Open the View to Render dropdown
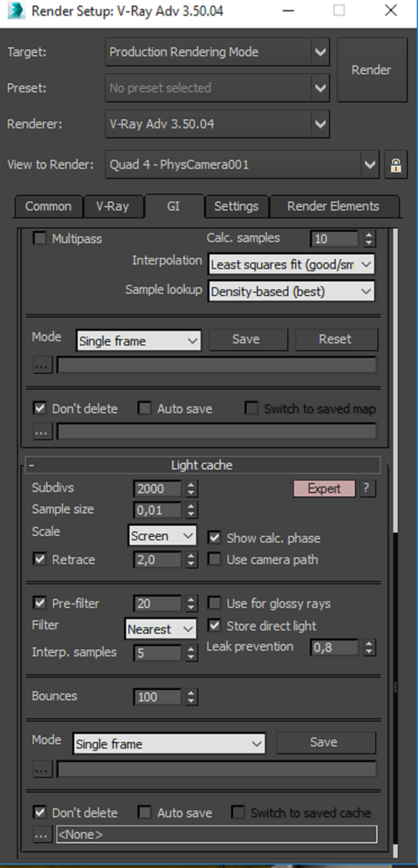The image size is (418, 868). tap(242, 165)
